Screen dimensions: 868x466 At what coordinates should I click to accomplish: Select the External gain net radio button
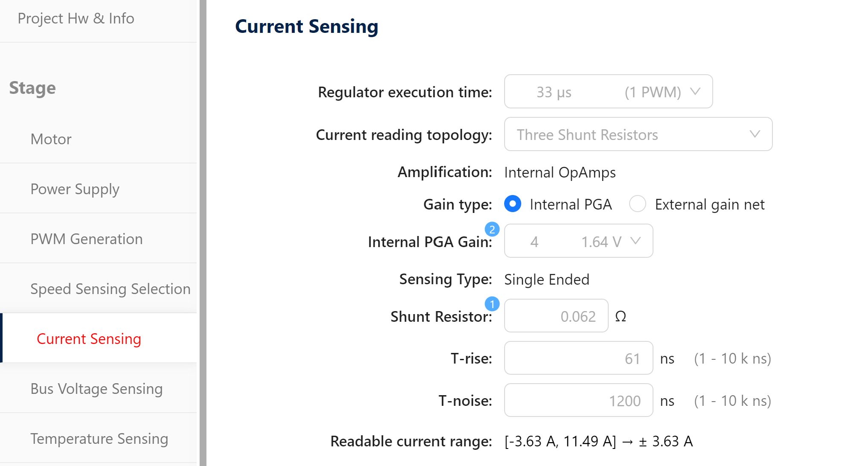(x=637, y=204)
